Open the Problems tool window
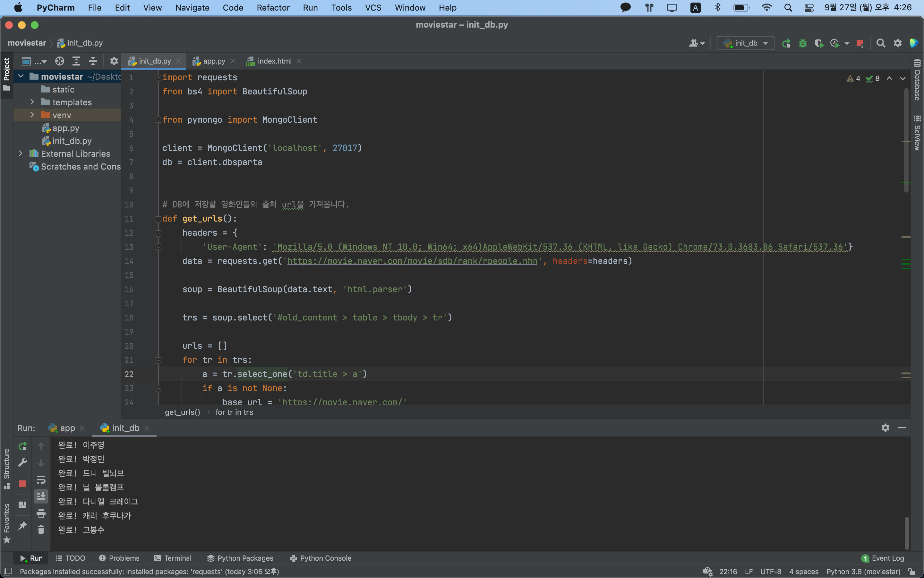924x578 pixels. click(119, 558)
